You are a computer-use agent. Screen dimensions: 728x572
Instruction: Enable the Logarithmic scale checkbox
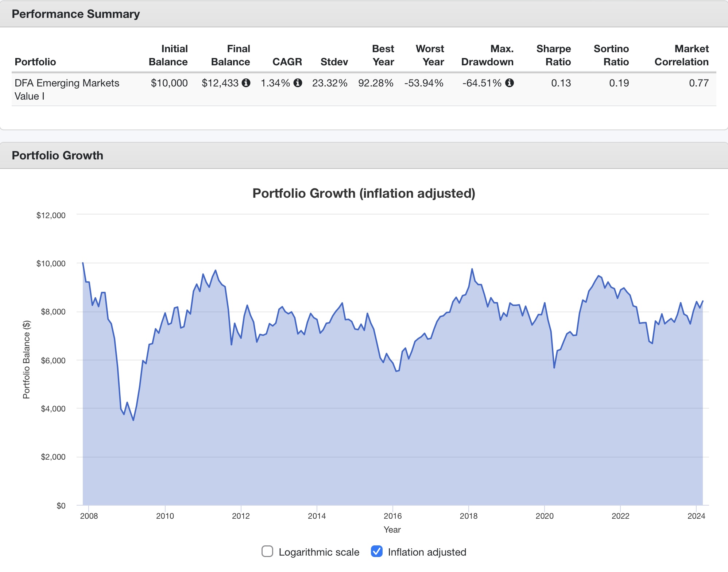[x=267, y=551]
